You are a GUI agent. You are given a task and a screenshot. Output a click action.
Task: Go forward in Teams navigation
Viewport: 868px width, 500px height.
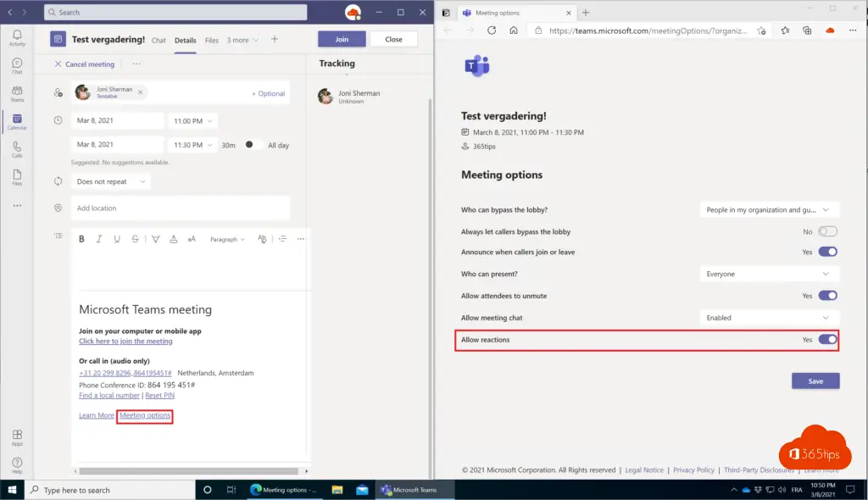(x=25, y=12)
